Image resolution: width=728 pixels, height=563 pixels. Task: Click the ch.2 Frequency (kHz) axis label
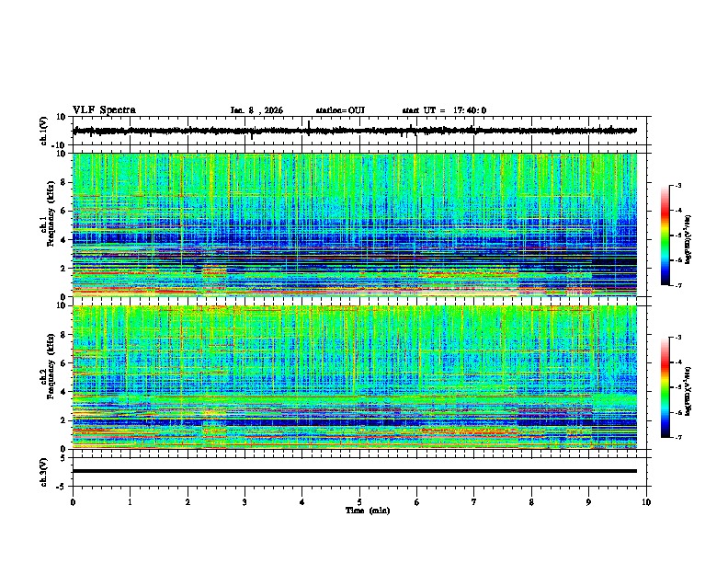coord(47,366)
